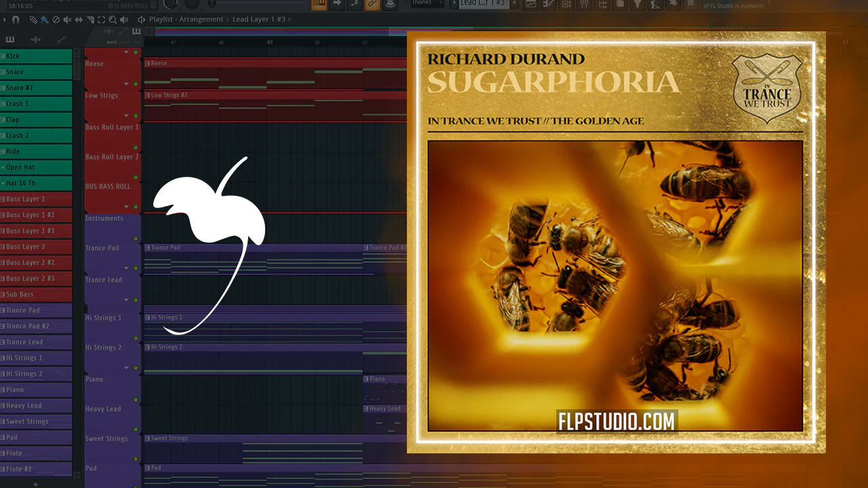Select the Snare #2 pattern
The image size is (868, 488).
[x=36, y=88]
